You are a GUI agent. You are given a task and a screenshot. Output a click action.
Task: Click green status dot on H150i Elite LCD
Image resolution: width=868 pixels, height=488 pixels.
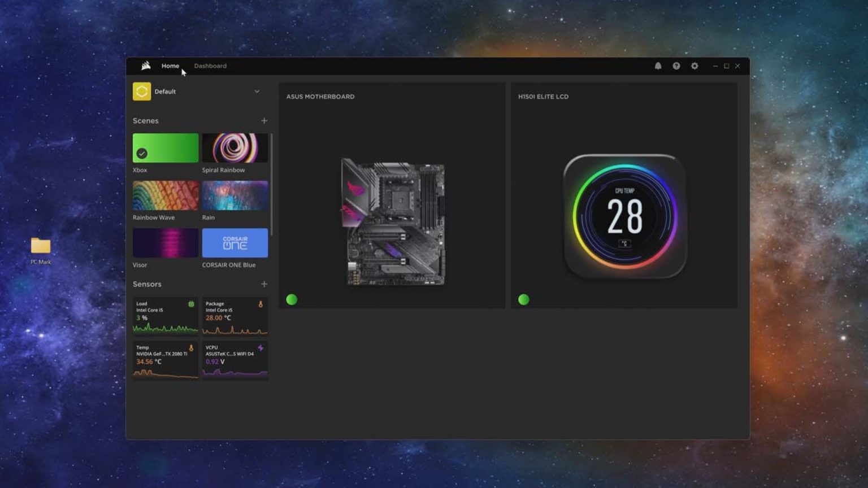(524, 299)
